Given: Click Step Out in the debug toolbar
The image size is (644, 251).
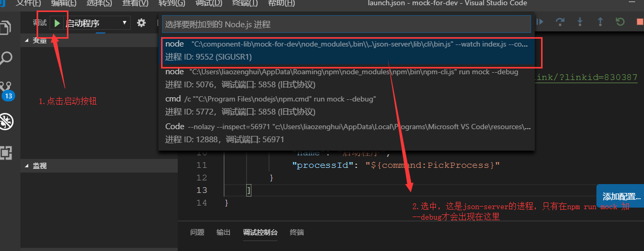Looking at the screenshot, I should 600,22.
